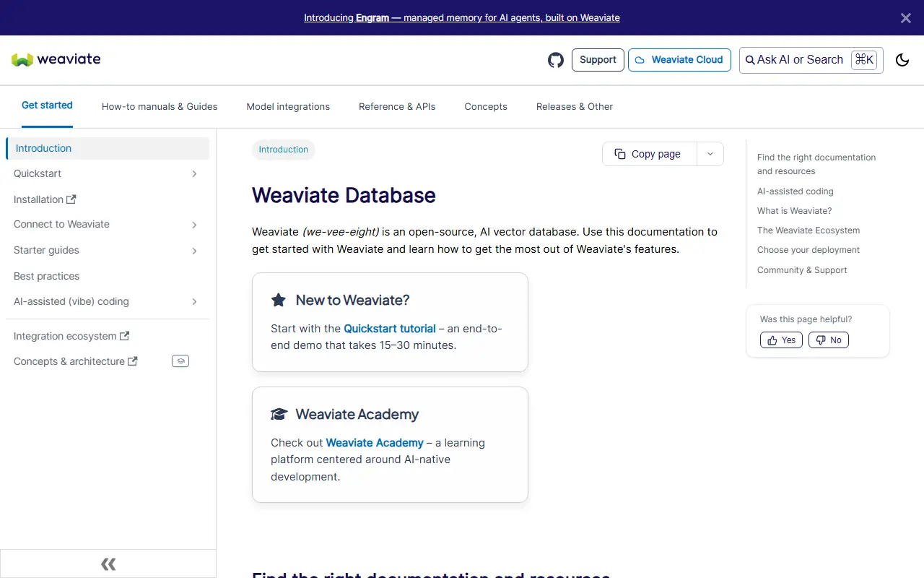Jump to What is Weaviate? section
Viewport: 924px width, 578px height.
point(794,211)
